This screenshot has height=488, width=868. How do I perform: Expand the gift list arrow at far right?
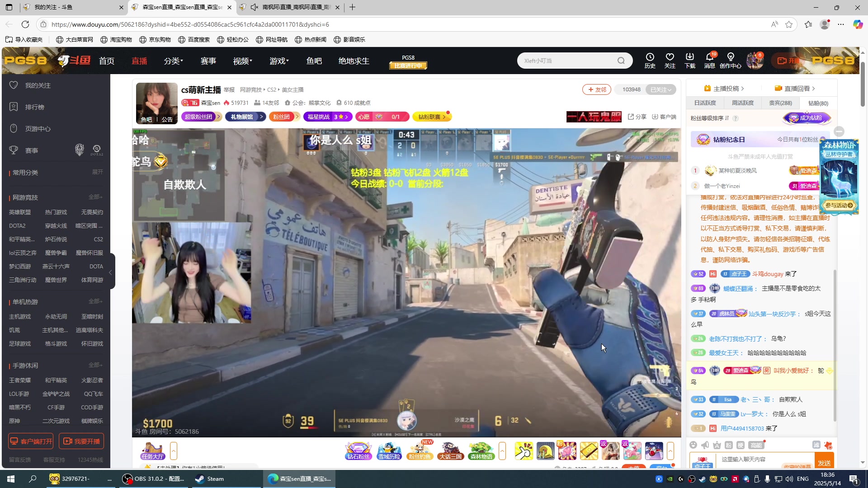pos(670,451)
